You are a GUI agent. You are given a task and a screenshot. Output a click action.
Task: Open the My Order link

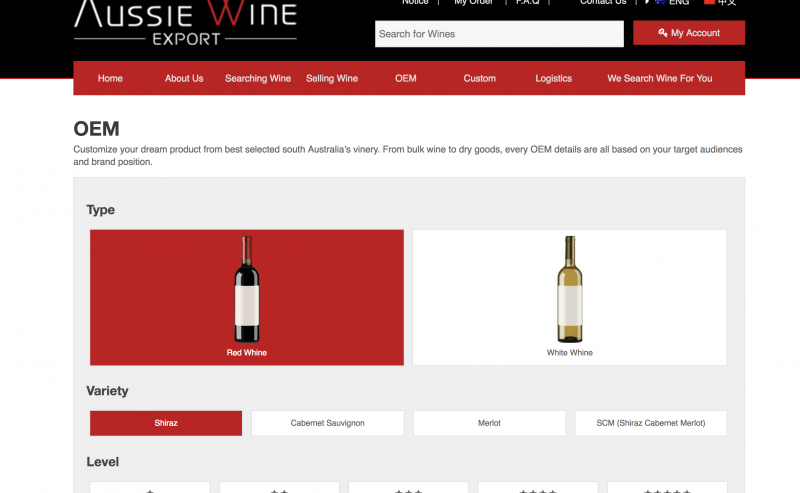[473, 2]
